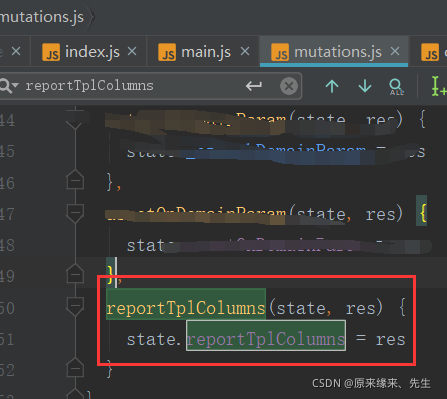
Task: Close the mutations.js tab
Action: point(395,51)
